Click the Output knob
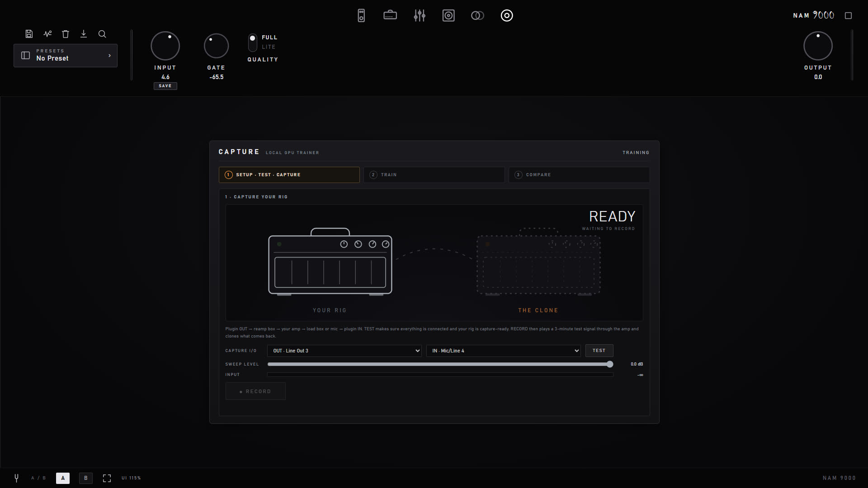868x488 pixels. 818,46
